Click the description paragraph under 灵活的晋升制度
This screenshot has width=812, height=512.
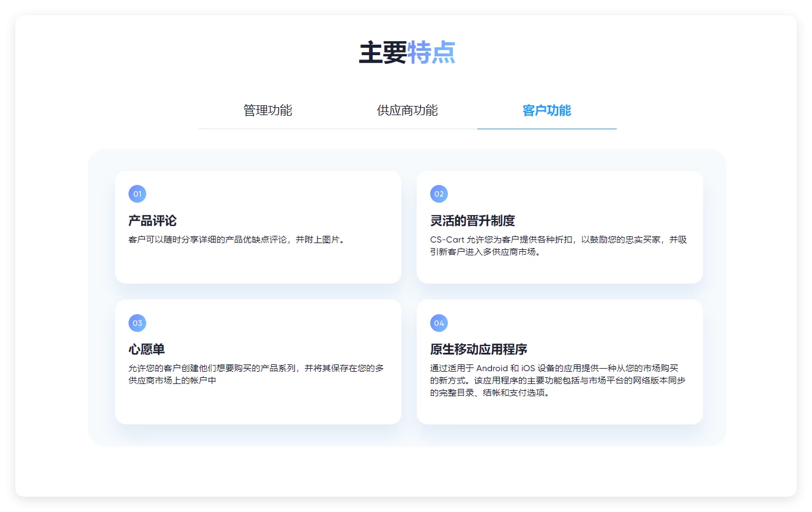pos(558,246)
